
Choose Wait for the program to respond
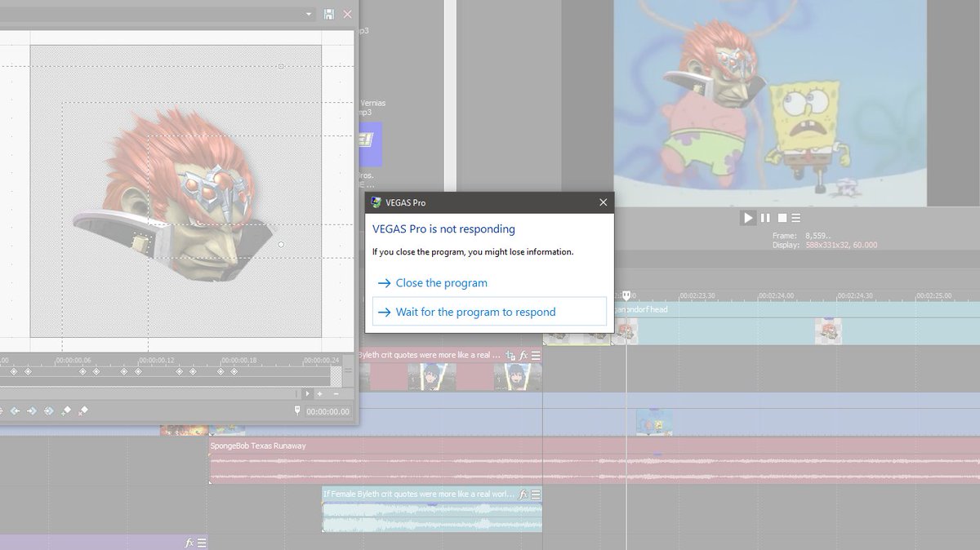(489, 312)
